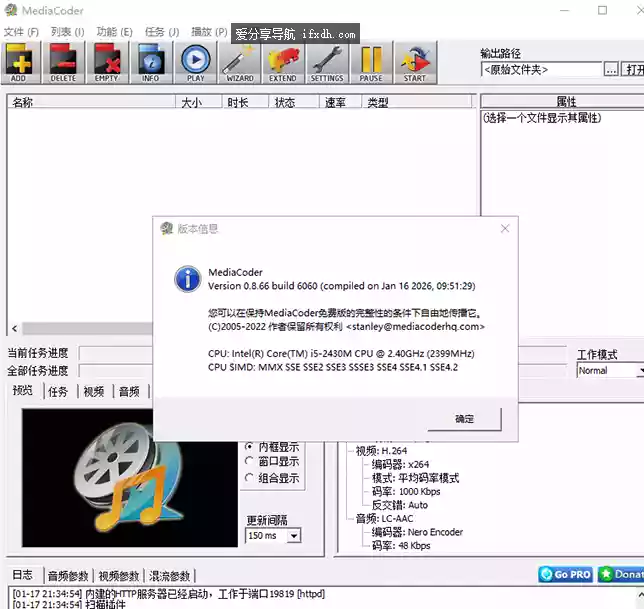Open the 播放 (P) menu
Image resolution: width=644 pixels, height=609 pixels.
[209, 32]
